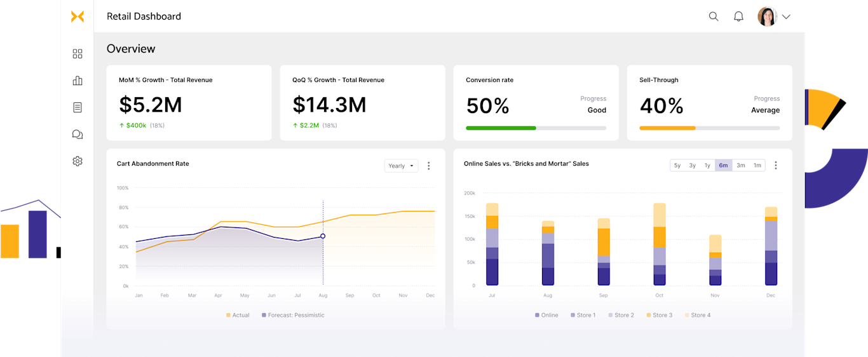Click the Aug stacked bar
Image resolution: width=868 pixels, height=357 pixels.
[x=548, y=253]
